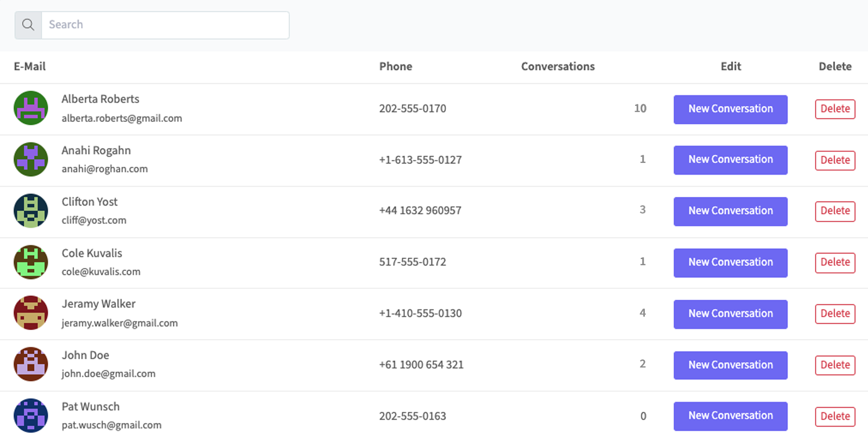Viewport: 868px width, 440px height.
Task: Delete the Jeramy Walker contact
Action: click(835, 314)
